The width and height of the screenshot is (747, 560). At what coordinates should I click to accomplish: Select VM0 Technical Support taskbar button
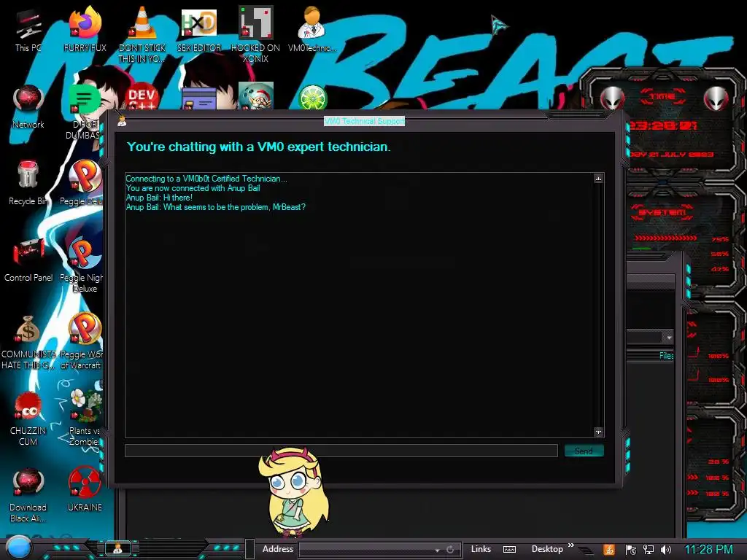coord(117,548)
